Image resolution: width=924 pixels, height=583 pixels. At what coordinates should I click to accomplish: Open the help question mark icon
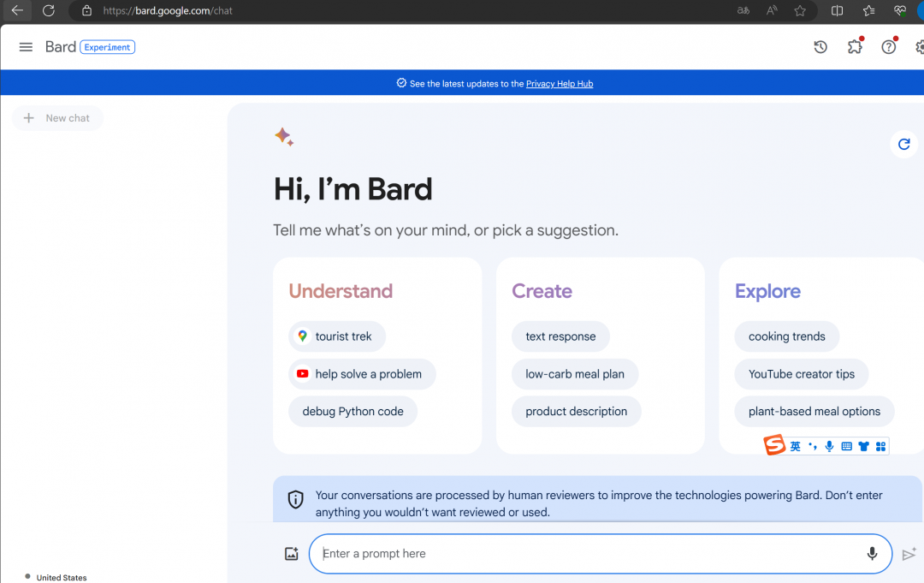889,47
